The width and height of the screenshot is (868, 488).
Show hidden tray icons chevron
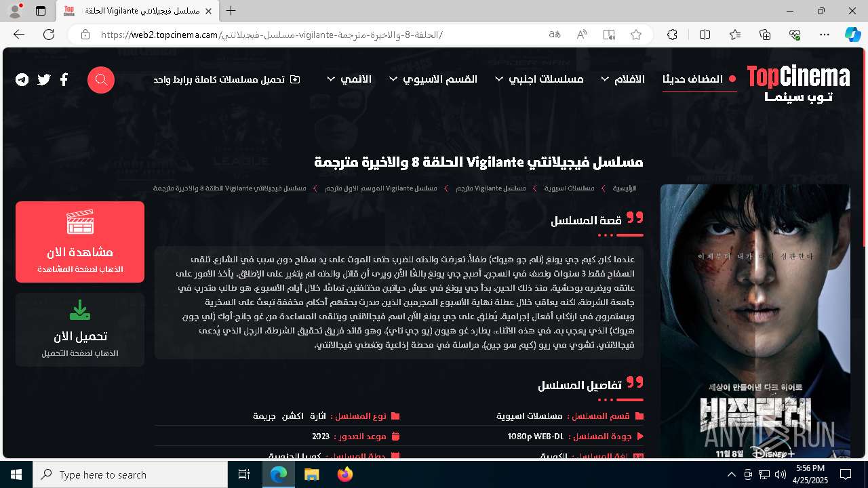pos(731,474)
